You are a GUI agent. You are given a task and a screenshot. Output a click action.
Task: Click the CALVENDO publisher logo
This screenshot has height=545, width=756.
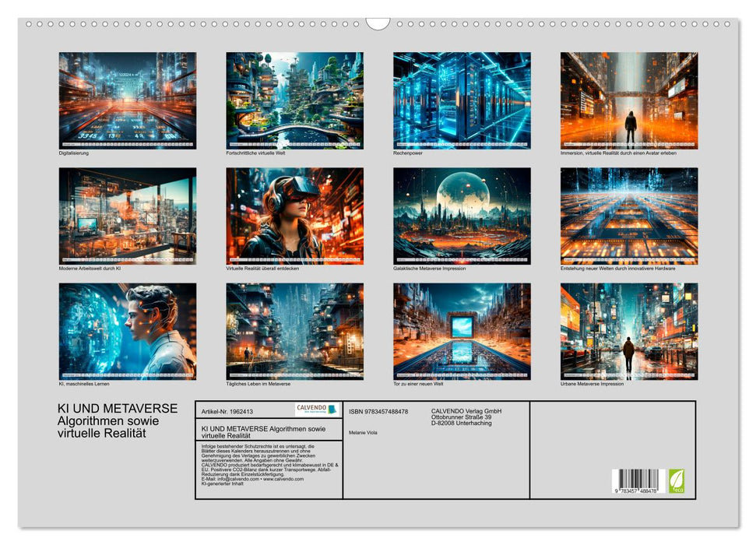315,410
